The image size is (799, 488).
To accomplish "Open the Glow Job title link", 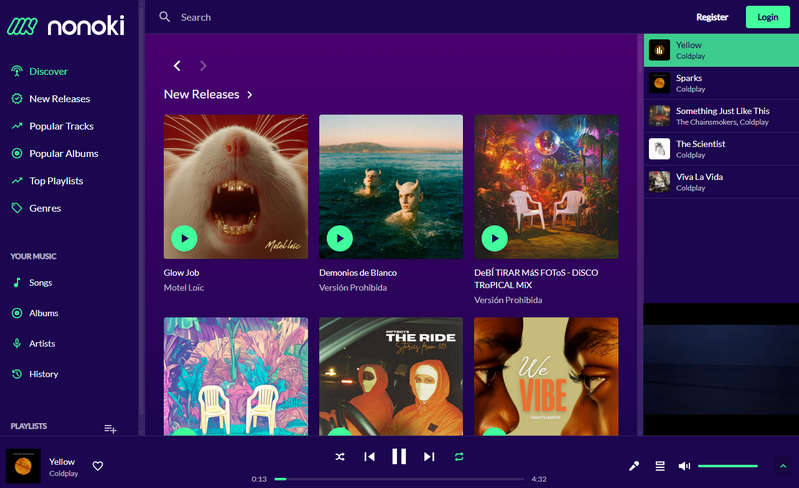I will [181, 273].
